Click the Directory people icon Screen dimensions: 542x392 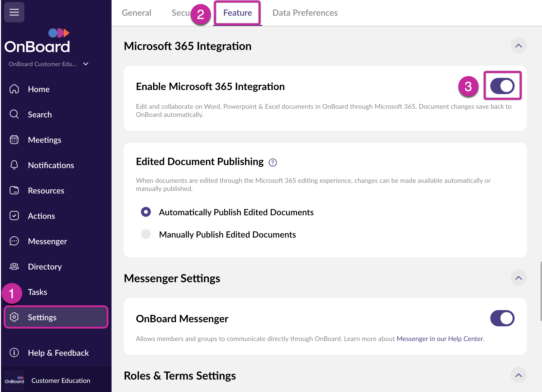click(14, 266)
